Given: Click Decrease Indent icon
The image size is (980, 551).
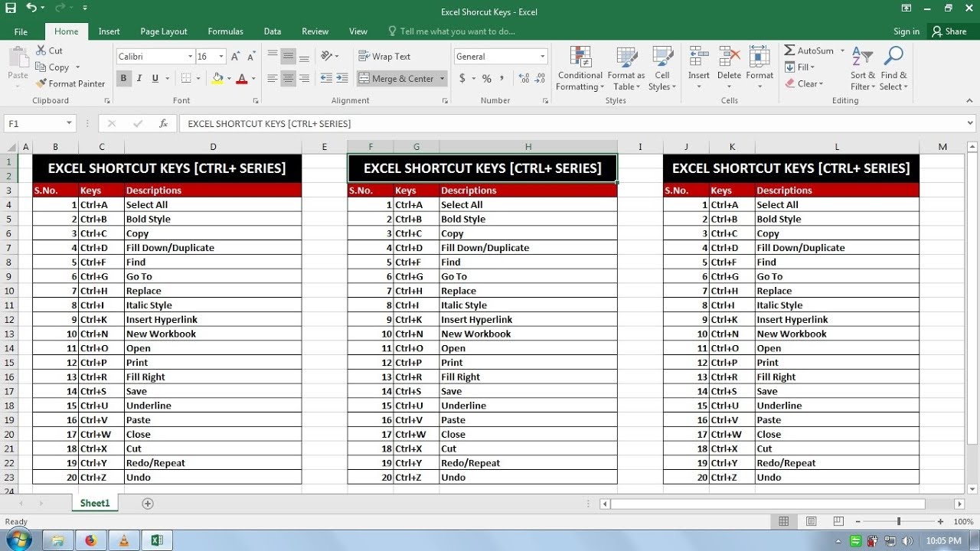Looking at the screenshot, I should (x=327, y=78).
